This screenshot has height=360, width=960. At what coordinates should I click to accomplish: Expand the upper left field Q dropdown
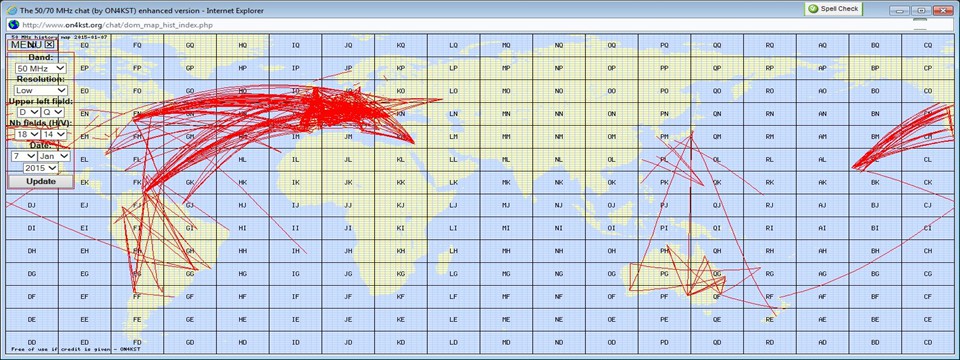coord(53,112)
